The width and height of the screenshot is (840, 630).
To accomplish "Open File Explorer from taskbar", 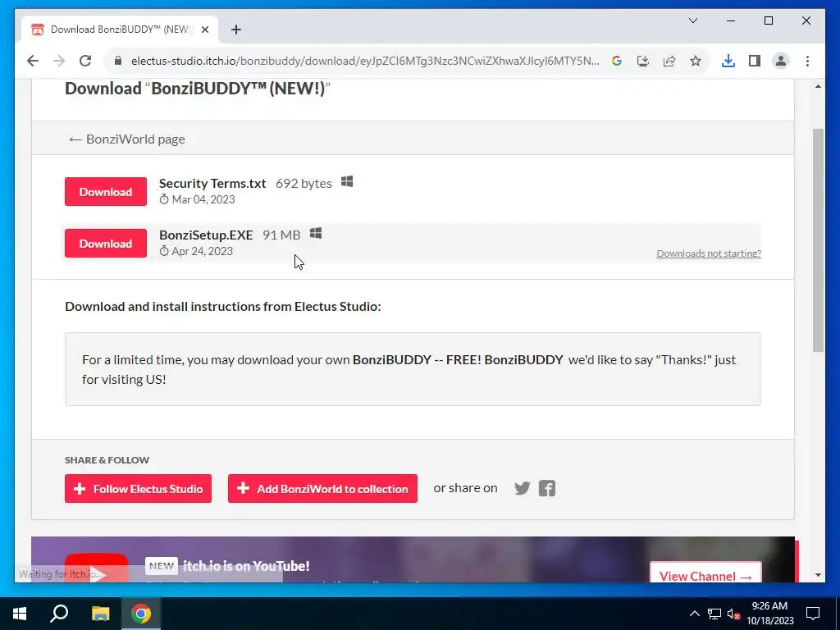I will pyautogui.click(x=100, y=614).
